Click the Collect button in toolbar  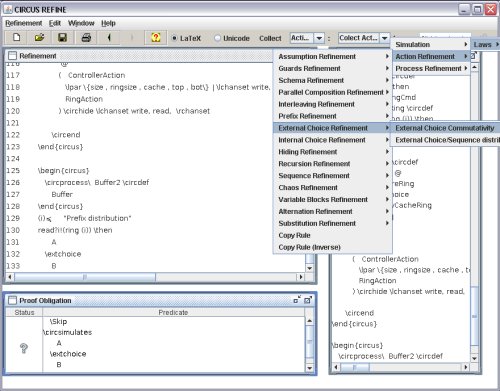(270, 38)
